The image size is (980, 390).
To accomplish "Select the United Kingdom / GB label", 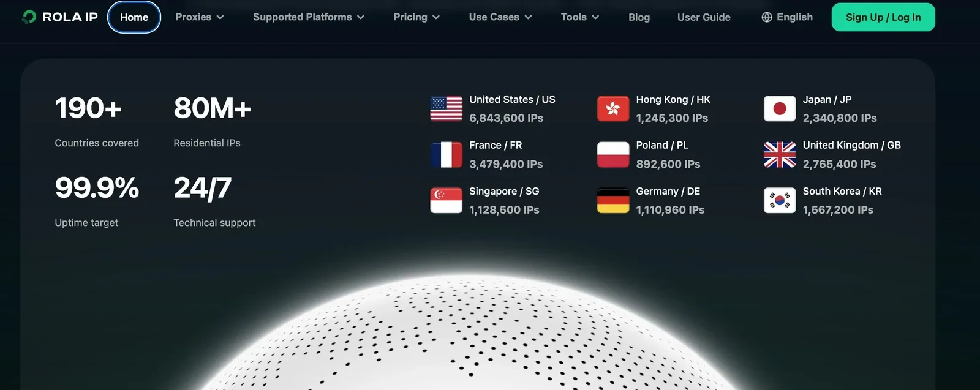I will pos(852,145).
